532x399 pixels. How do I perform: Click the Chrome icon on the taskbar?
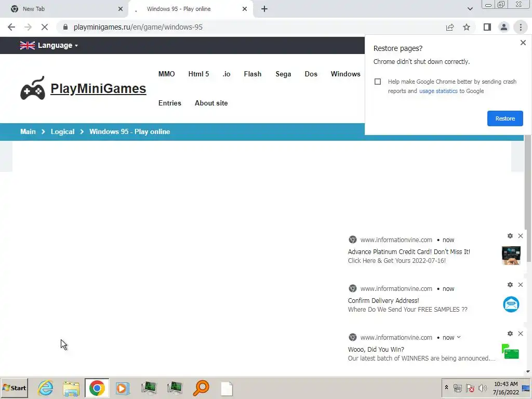coord(97,388)
